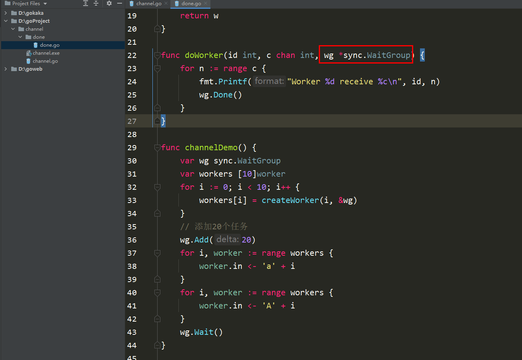Viewport: 522px width, 360px height.
Task: Click the 'format:' parameter hint
Action: [269, 81]
